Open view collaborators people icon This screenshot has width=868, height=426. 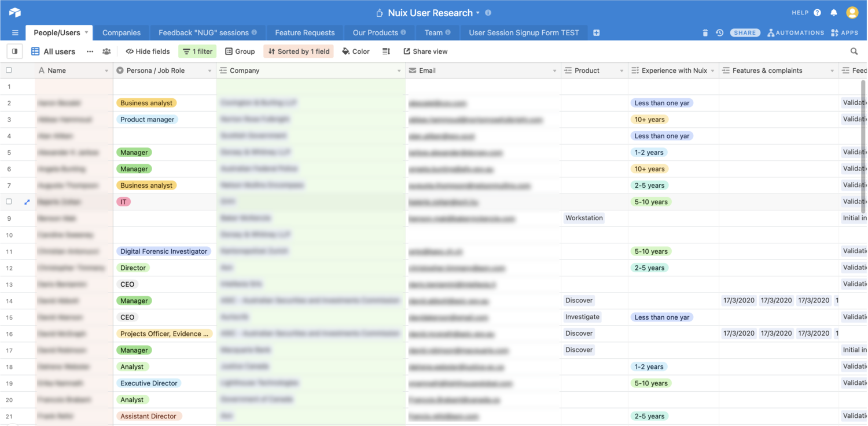tap(106, 51)
